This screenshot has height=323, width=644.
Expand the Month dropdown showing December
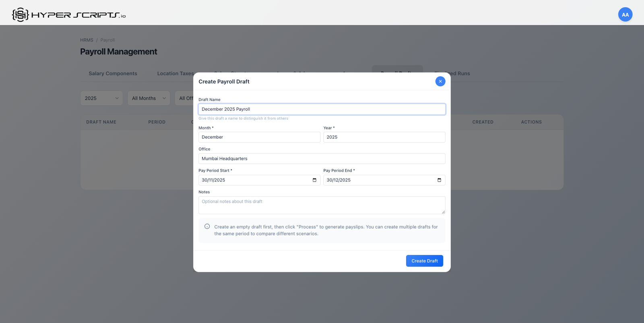pos(259,137)
